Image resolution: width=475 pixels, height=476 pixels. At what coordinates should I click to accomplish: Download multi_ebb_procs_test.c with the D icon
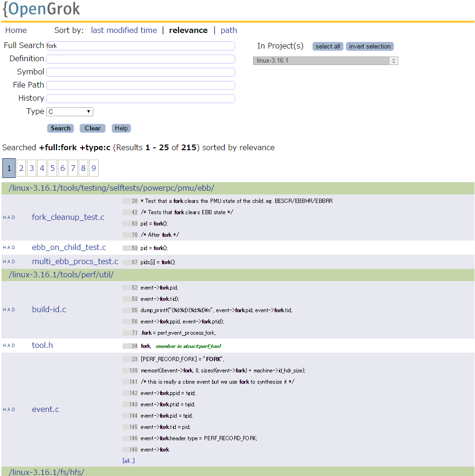click(12, 261)
